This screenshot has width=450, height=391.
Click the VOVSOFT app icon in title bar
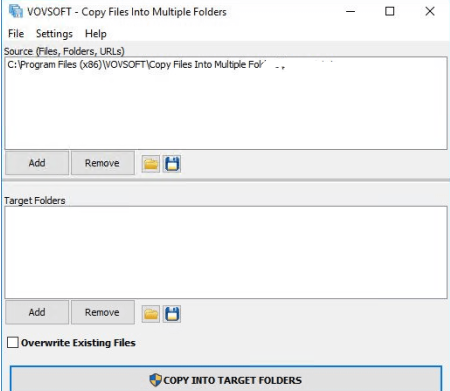pyautogui.click(x=15, y=12)
